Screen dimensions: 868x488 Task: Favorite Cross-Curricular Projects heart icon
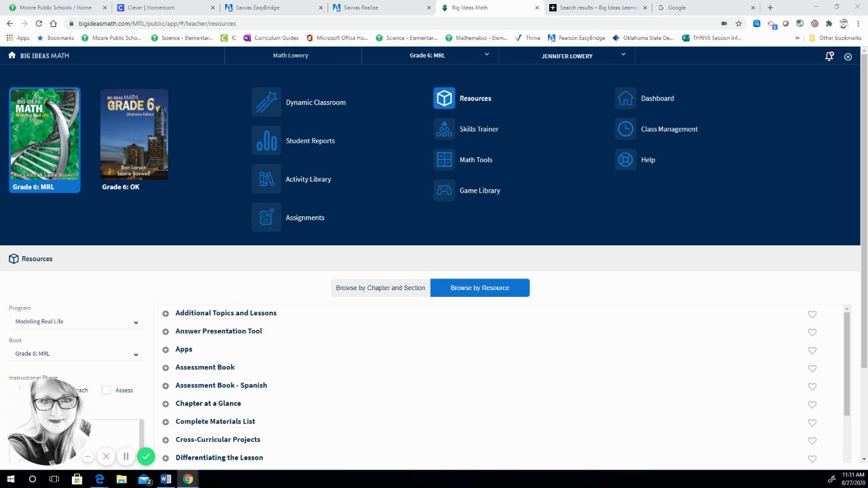click(x=812, y=441)
